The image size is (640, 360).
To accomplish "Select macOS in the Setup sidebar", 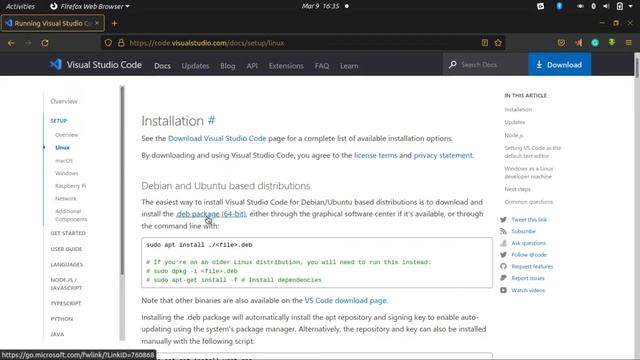I will coord(64,160).
